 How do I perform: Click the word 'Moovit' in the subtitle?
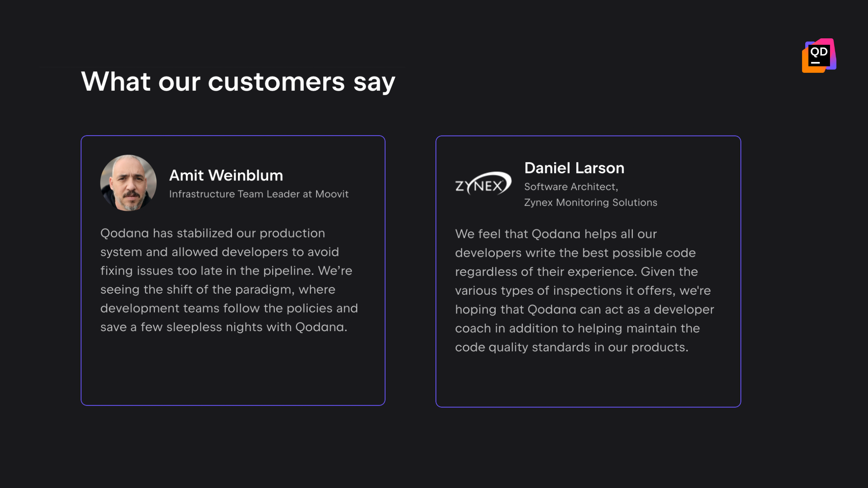(x=332, y=194)
